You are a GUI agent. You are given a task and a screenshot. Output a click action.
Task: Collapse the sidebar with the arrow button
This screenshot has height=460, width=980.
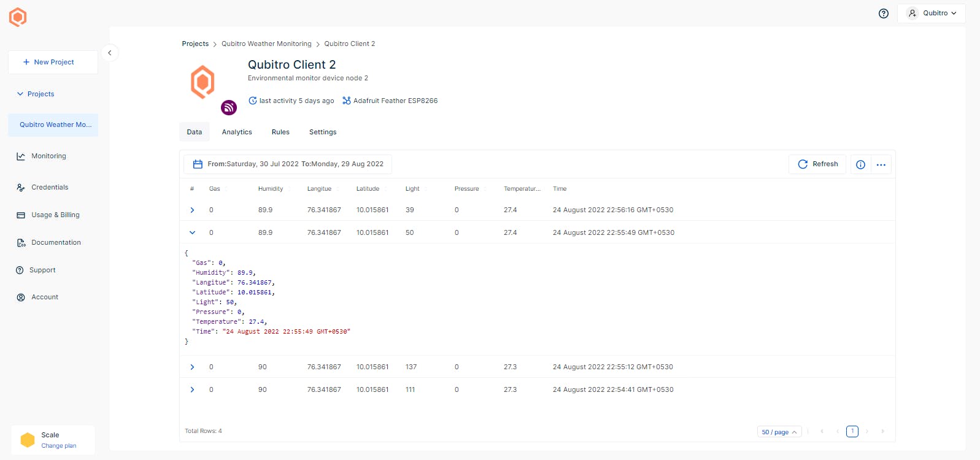[x=109, y=53]
